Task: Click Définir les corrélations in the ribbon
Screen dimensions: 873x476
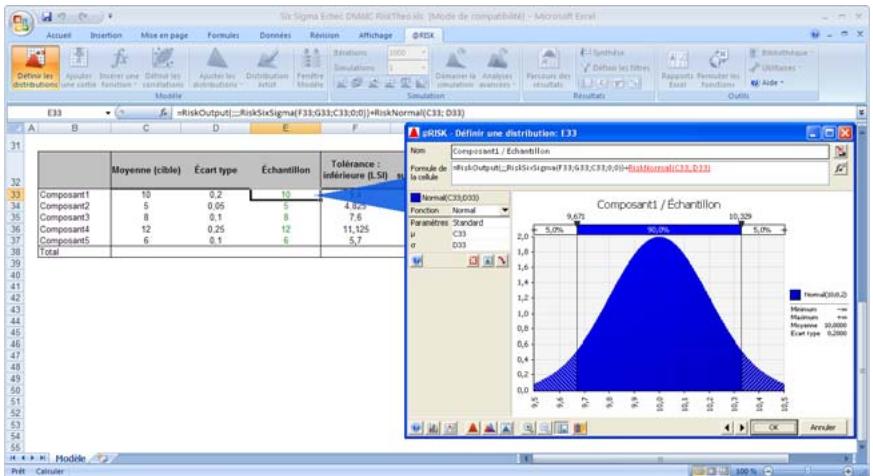Action: (x=163, y=68)
